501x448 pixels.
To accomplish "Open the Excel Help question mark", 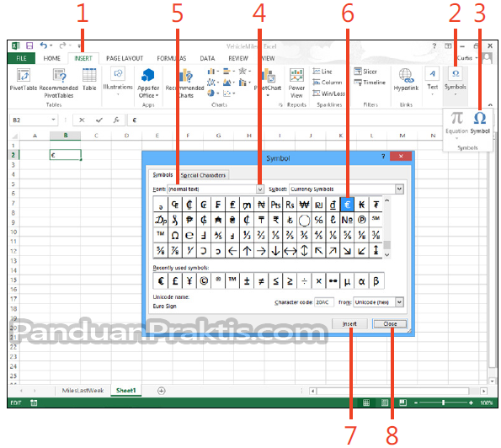I will point(434,45).
